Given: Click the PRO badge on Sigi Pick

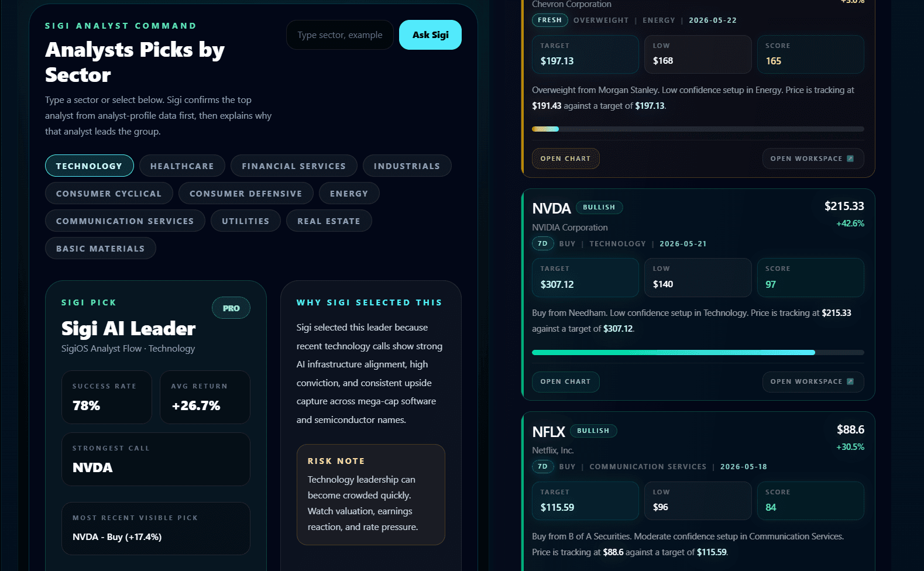Looking at the screenshot, I should click(231, 308).
